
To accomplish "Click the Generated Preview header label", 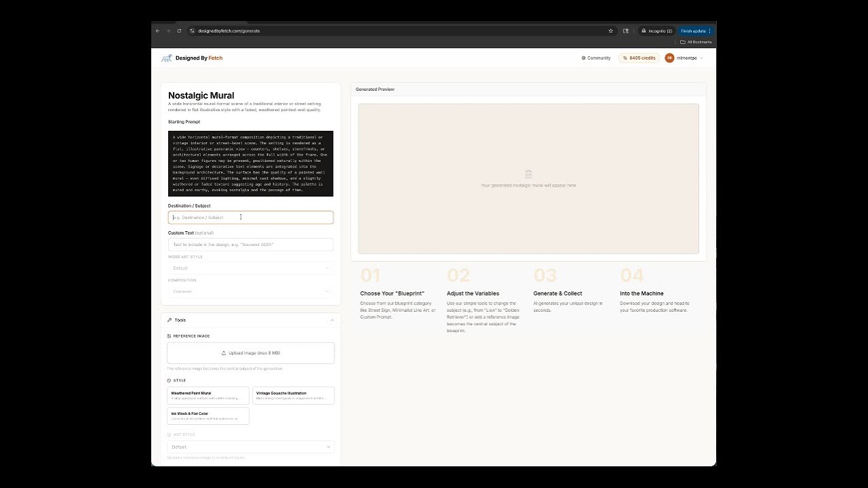I will (375, 89).
